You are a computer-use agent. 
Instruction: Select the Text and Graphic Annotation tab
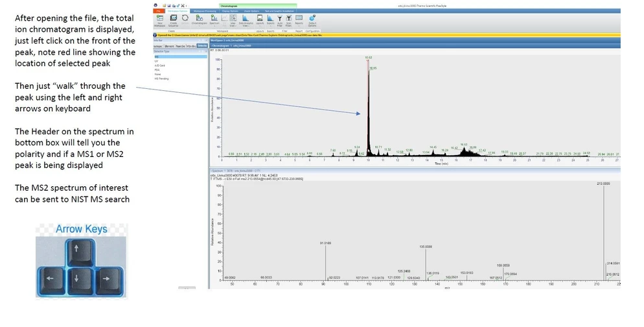[x=279, y=11]
